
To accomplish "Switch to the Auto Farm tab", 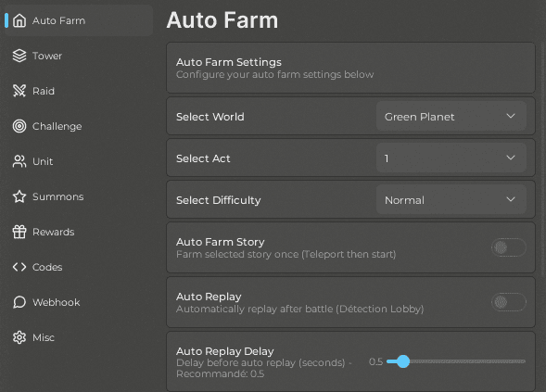I will tap(79, 20).
